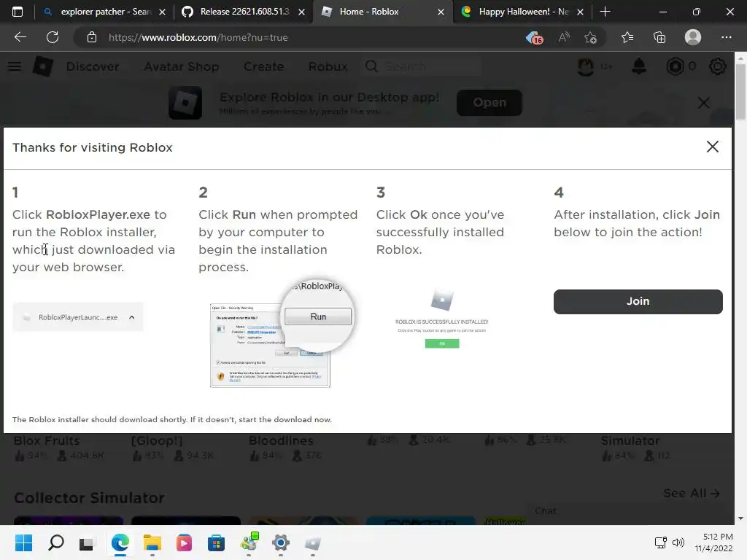Switch to Release 22621.608.51.3 GitHub tab
Screen dimensions: 747x560
point(244,12)
